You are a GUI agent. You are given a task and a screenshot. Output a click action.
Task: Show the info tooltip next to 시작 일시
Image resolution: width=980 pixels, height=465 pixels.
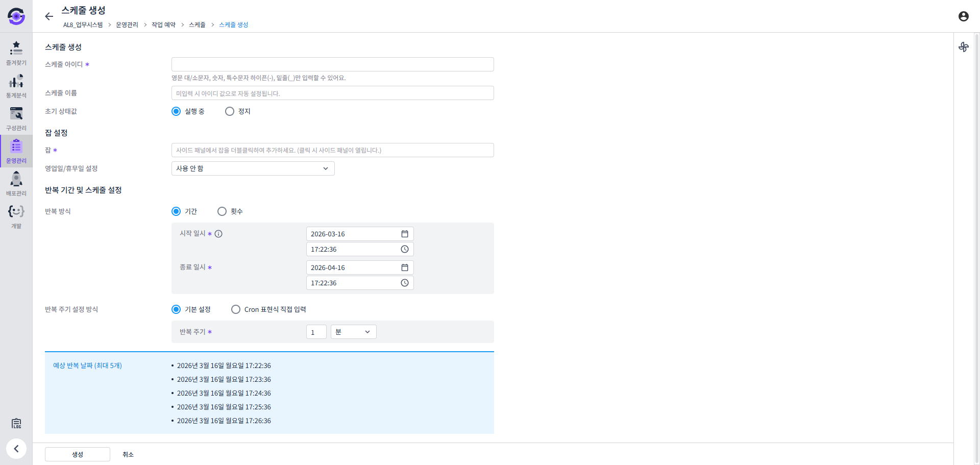coord(218,234)
